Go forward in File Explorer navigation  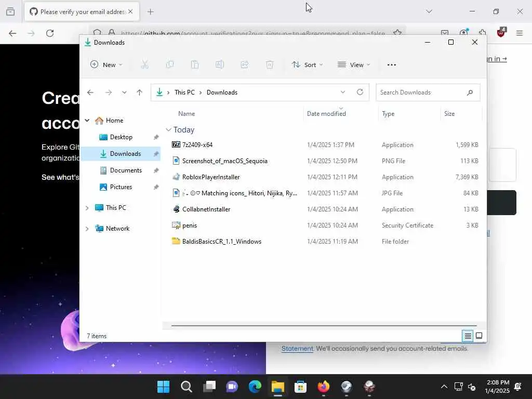[x=108, y=92]
